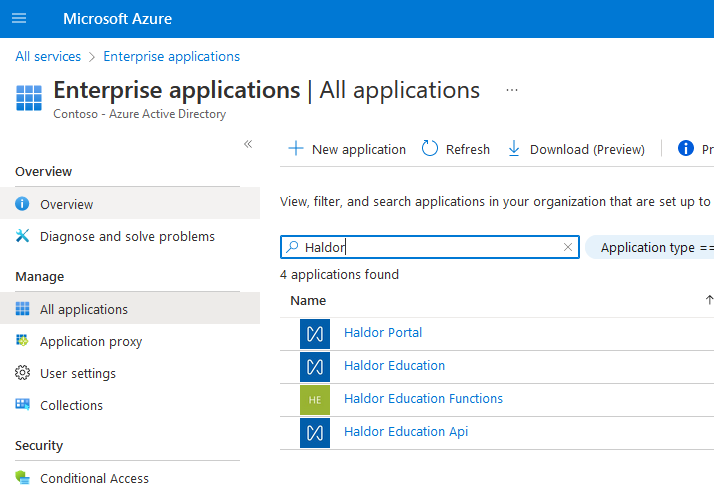Open the Haldor Education Api application
The height and width of the screenshot is (487, 714).
(x=406, y=431)
